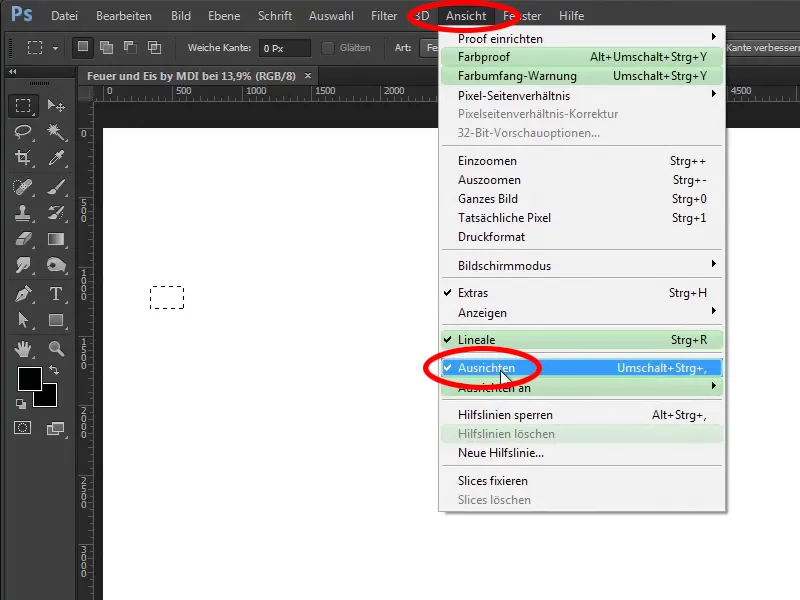
Task: Collapse toolbox panel double-arrow
Action: click(x=13, y=72)
